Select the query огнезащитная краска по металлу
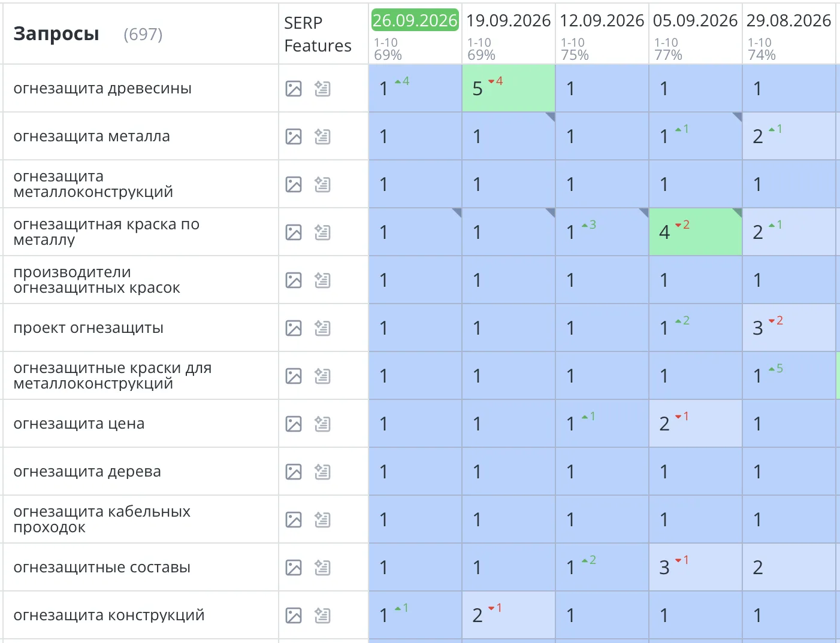The height and width of the screenshot is (643, 840). point(107,232)
